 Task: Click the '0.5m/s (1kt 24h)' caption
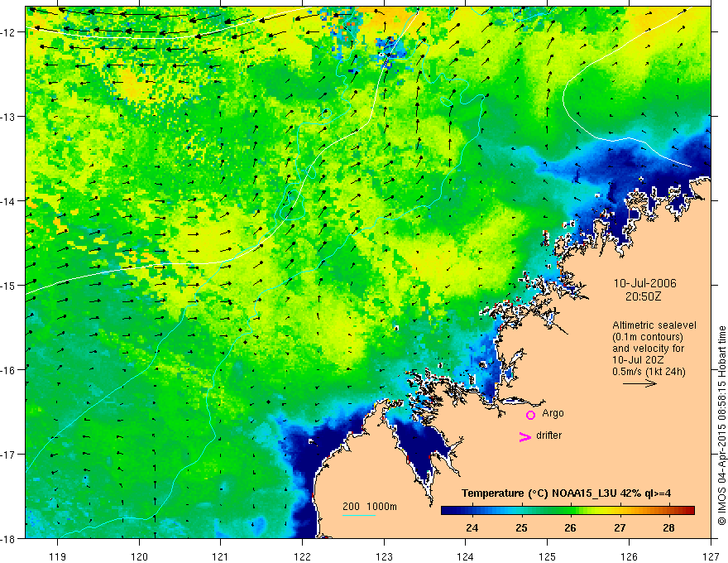(649, 371)
